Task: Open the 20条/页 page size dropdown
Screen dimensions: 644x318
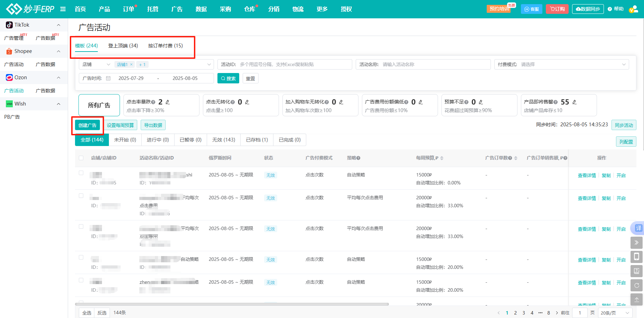Action: (x=615, y=313)
